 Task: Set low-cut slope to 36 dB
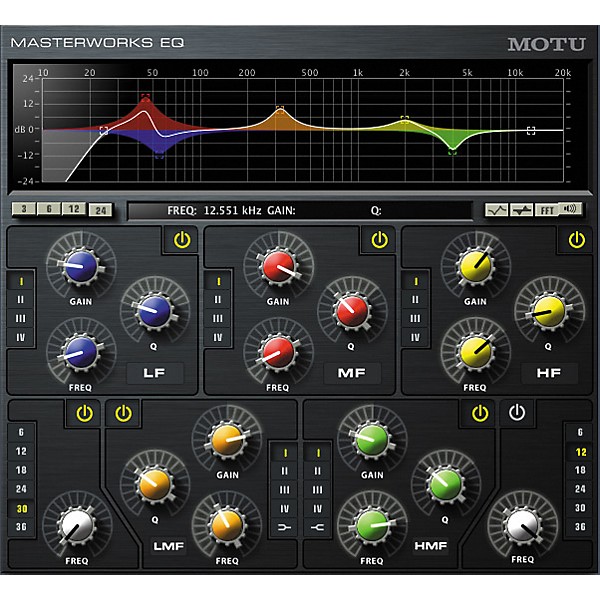(21, 527)
